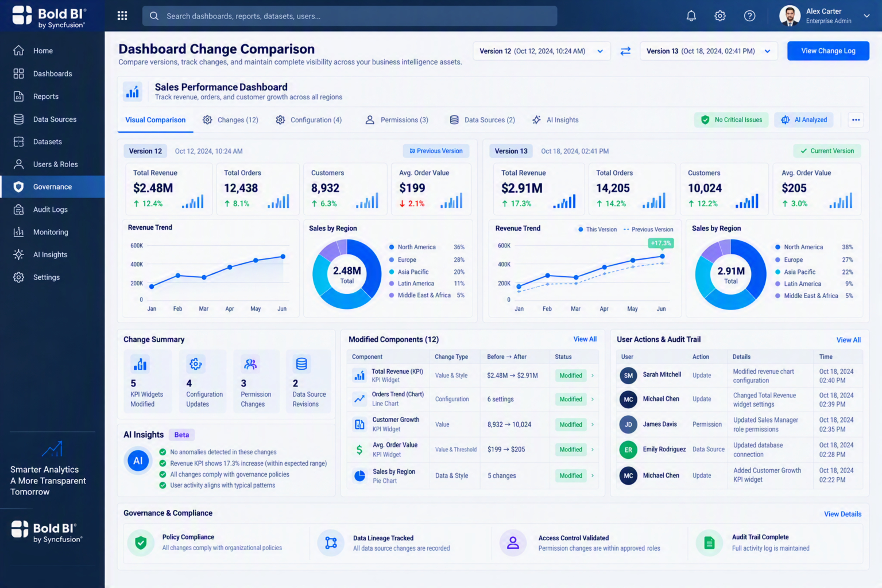Switch to the Configuration (4) tab
This screenshot has width=882, height=588.
click(309, 120)
